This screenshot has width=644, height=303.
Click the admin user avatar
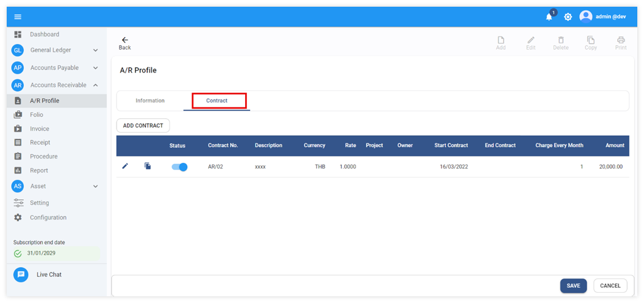coord(586,16)
